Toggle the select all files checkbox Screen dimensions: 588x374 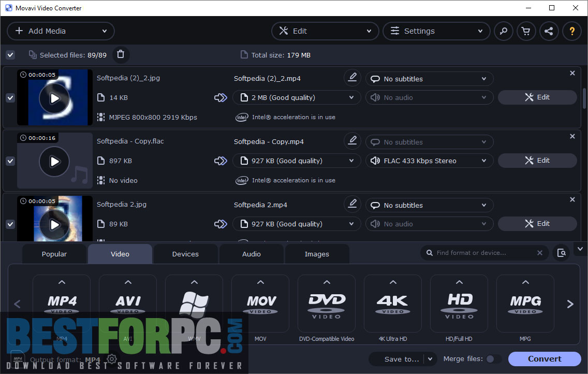click(x=10, y=55)
